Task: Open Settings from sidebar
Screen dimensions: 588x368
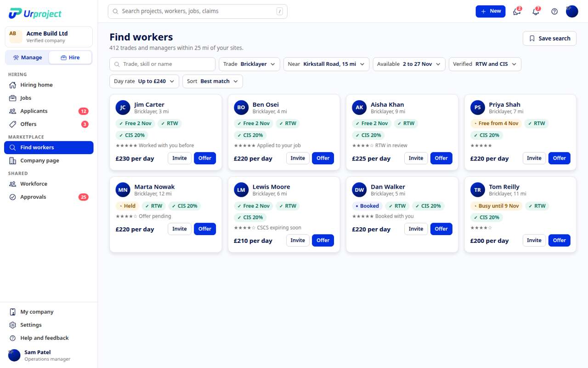Action: [49, 325]
